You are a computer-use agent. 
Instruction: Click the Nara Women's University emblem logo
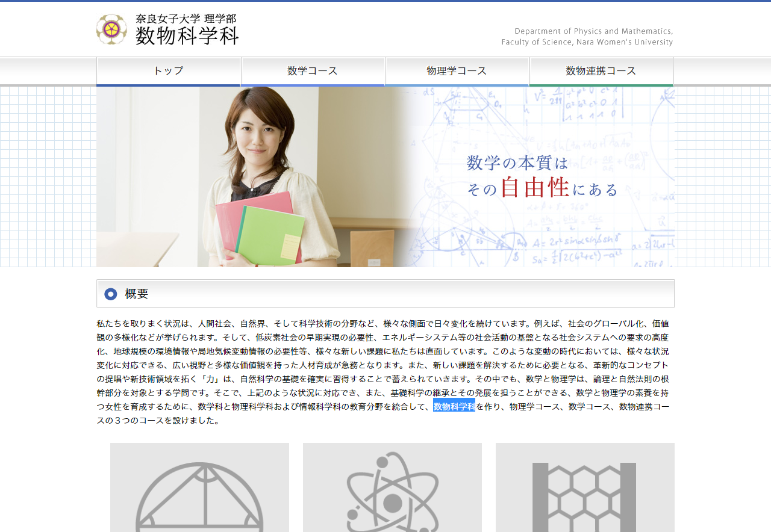click(x=111, y=29)
